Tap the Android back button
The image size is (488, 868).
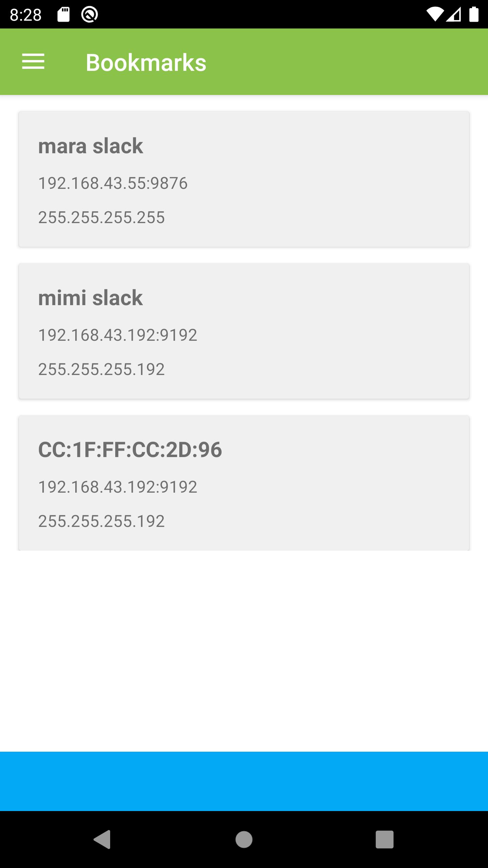102,839
